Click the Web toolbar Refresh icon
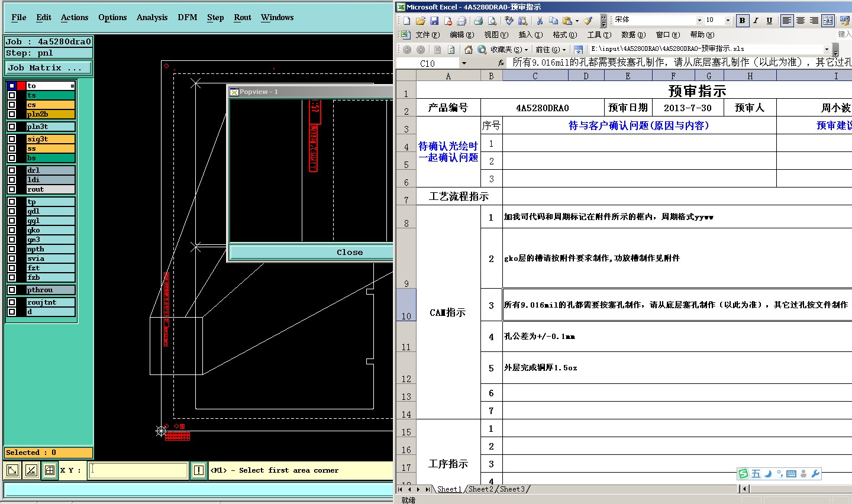 (451, 50)
